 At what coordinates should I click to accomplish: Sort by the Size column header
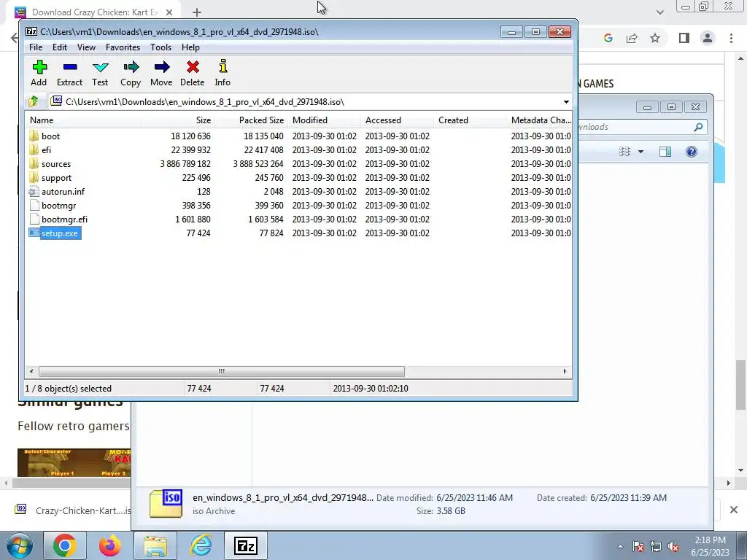point(179,120)
